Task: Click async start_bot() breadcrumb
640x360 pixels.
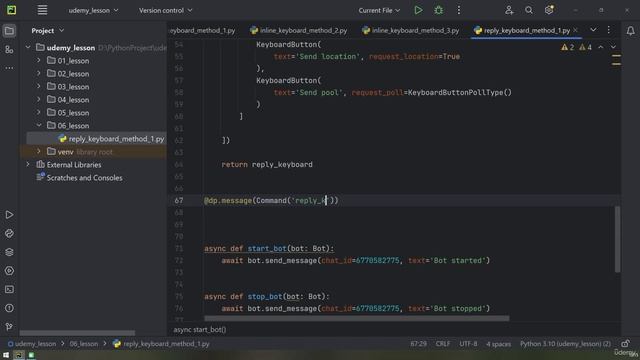Action: point(200,329)
